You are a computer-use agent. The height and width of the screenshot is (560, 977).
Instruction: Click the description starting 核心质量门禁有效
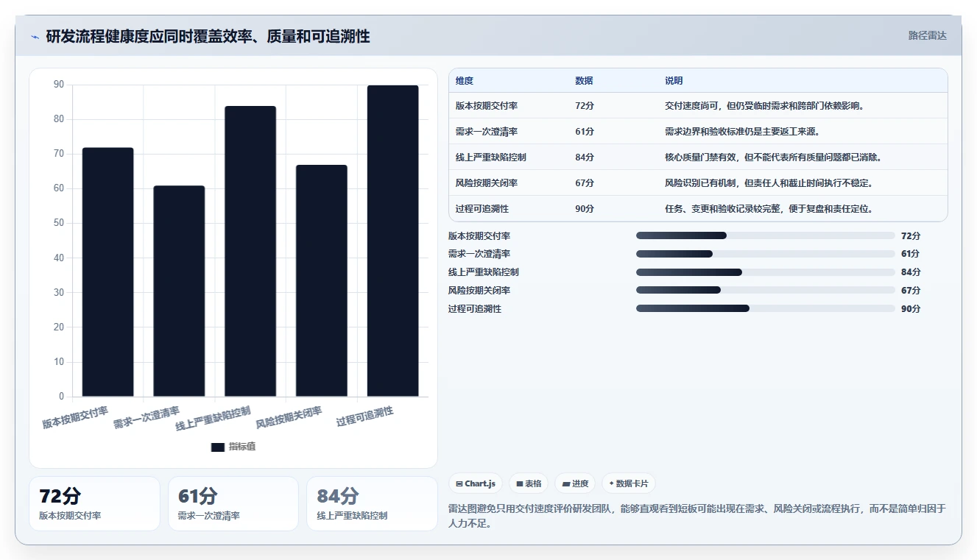773,157
